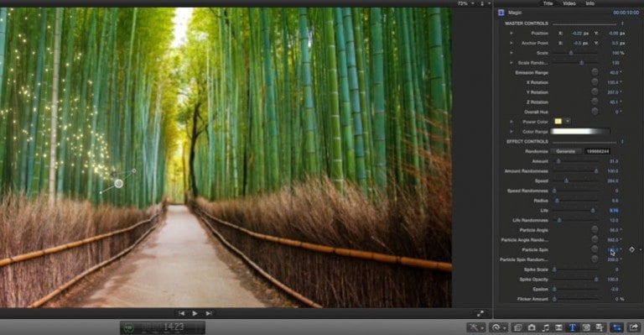Click the Share export arrow icon
644x335 pixels.
[x=634, y=327]
